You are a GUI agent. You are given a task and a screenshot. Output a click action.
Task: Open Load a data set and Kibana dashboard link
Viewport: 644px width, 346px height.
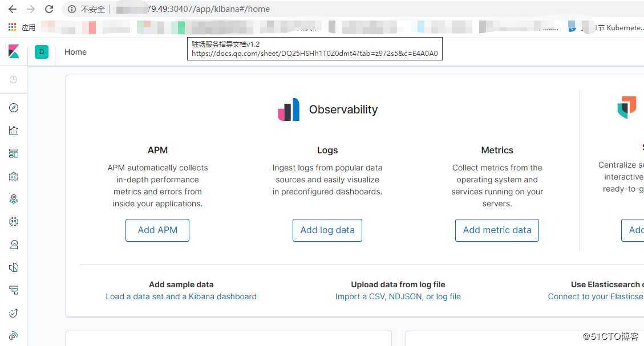[181, 296]
